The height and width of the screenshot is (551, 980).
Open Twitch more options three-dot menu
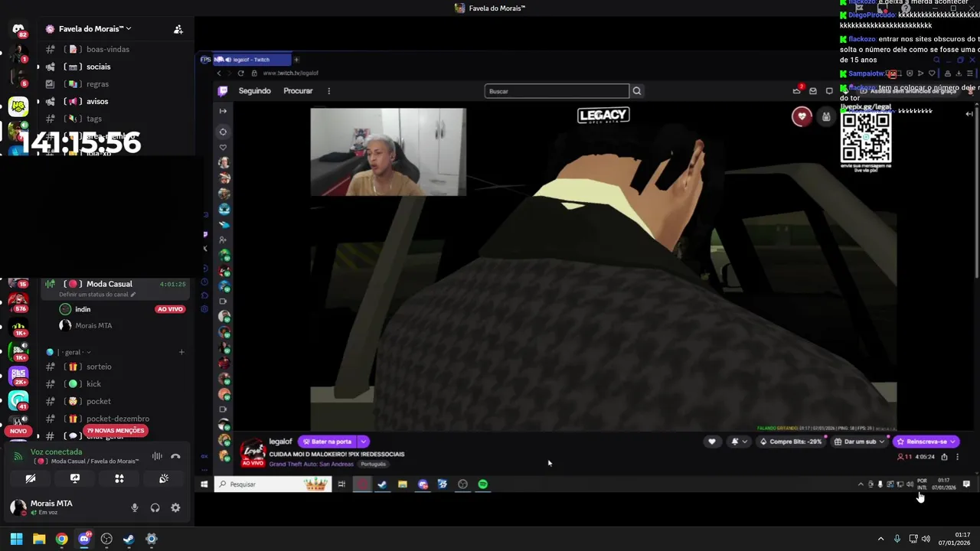[329, 91]
